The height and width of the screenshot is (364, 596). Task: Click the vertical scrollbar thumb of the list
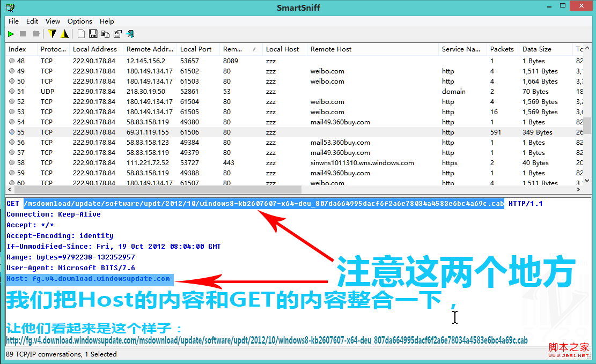click(x=587, y=125)
